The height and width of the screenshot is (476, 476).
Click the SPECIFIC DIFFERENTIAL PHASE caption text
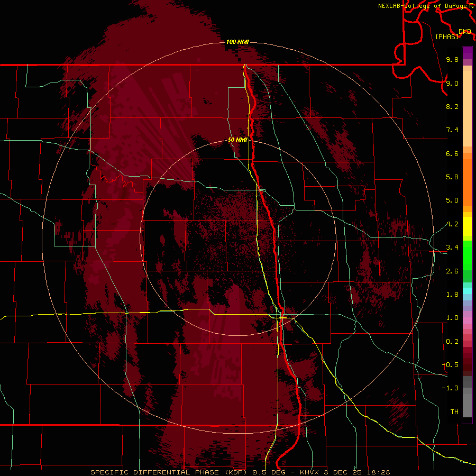[154, 472]
